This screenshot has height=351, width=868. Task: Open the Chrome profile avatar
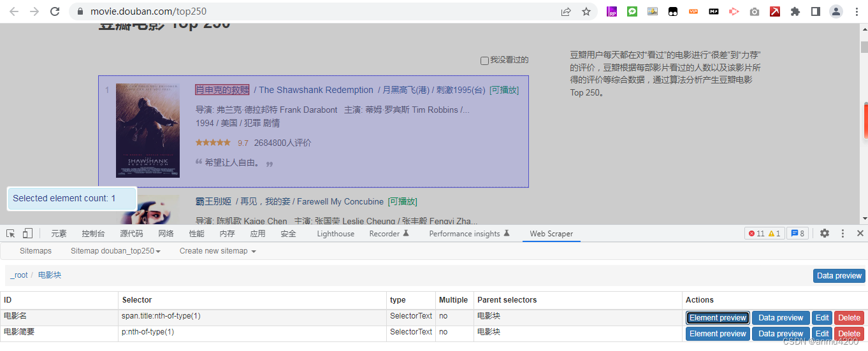tap(835, 11)
